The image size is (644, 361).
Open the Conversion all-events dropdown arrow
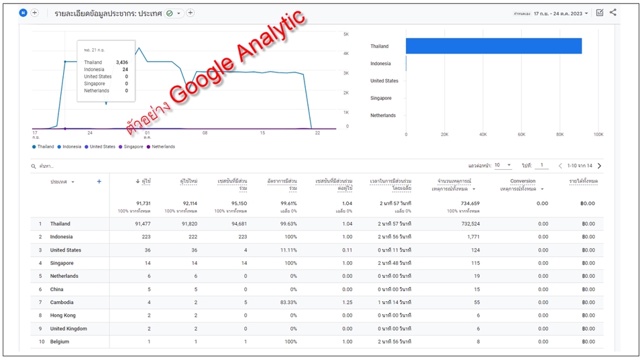click(x=542, y=189)
